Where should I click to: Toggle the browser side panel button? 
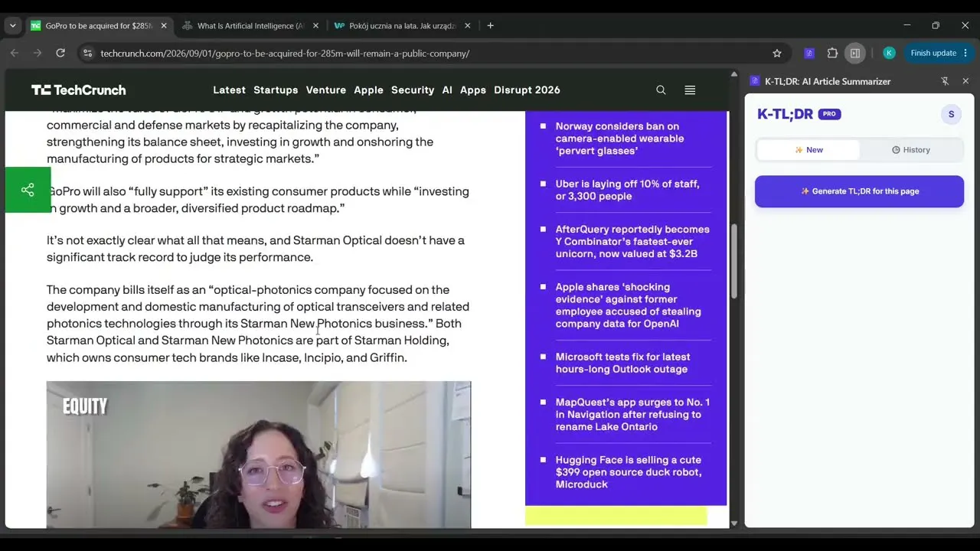click(855, 53)
